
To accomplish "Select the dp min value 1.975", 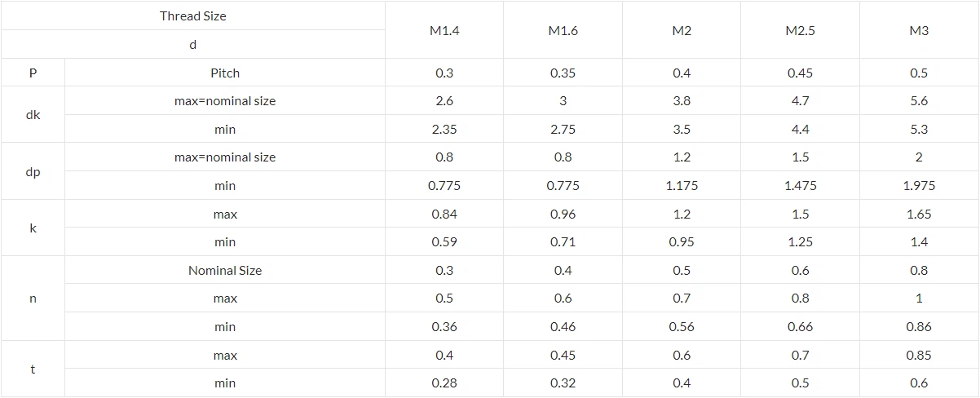I will click(919, 186).
